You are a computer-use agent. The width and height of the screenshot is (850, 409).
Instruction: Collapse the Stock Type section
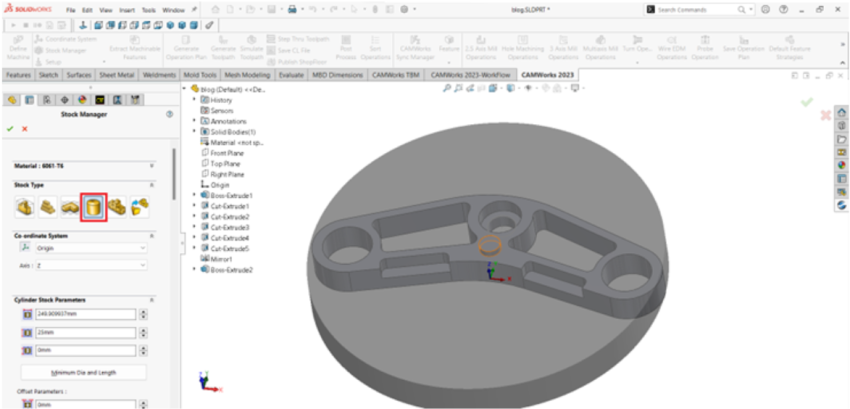tap(151, 185)
